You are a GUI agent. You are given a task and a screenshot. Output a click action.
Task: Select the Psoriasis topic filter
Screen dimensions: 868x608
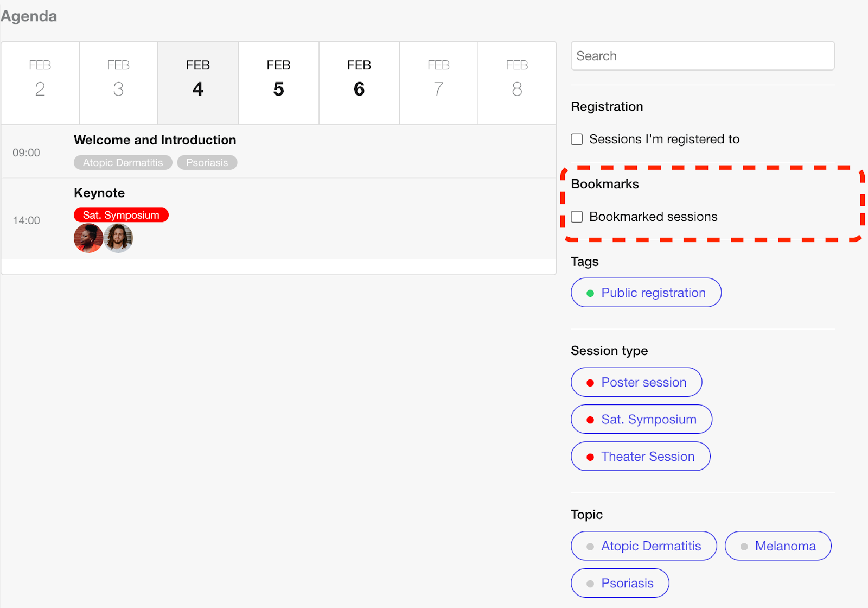coord(620,583)
